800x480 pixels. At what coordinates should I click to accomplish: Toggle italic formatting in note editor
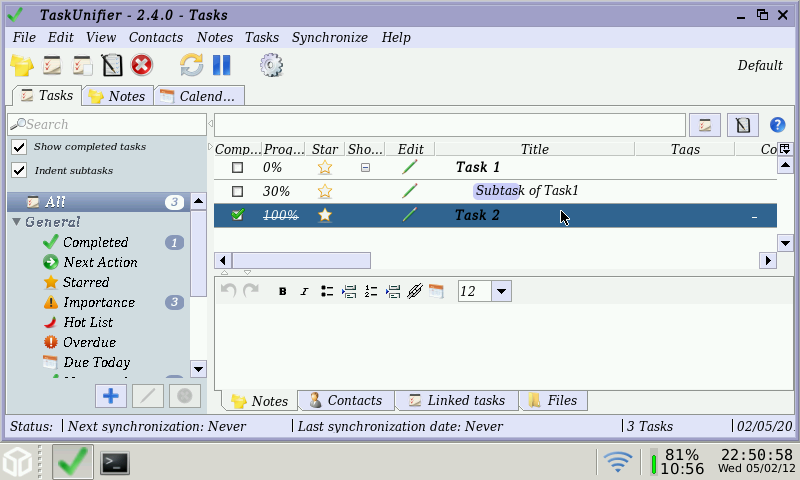coord(305,291)
